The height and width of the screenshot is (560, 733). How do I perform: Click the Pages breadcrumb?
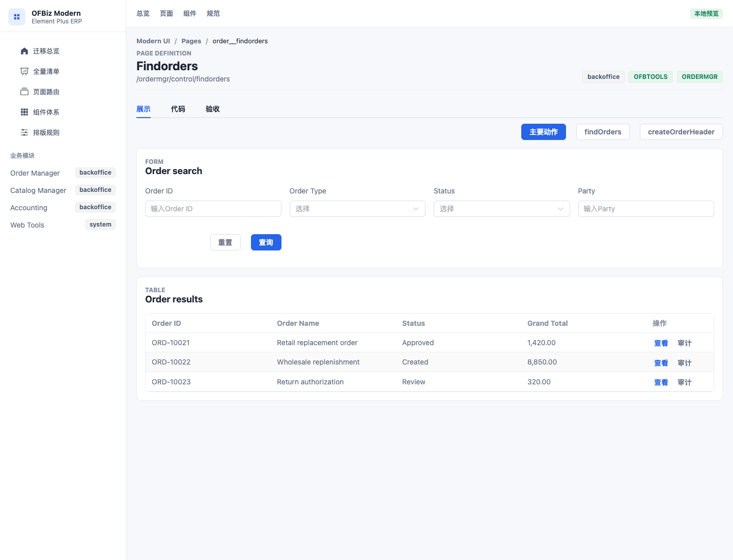pyautogui.click(x=191, y=41)
